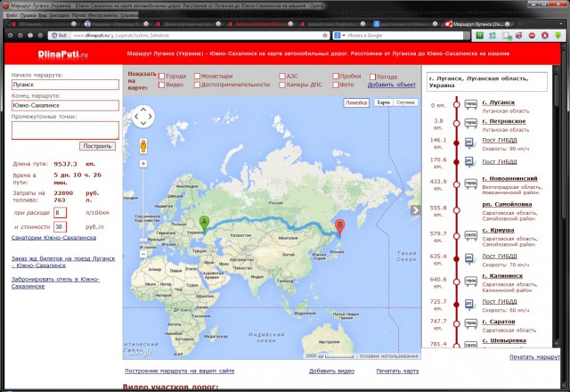Enable the Города checkbox
Screen dimensions: 570x392
click(161, 77)
